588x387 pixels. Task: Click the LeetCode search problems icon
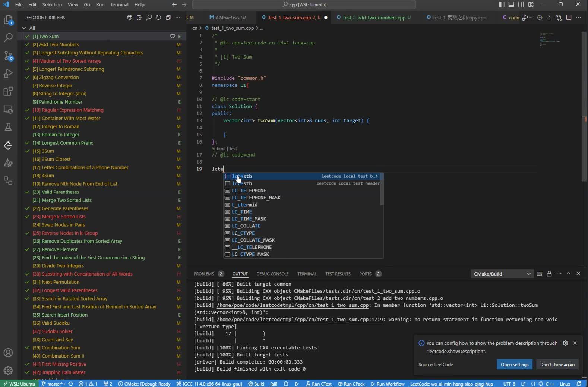click(149, 18)
